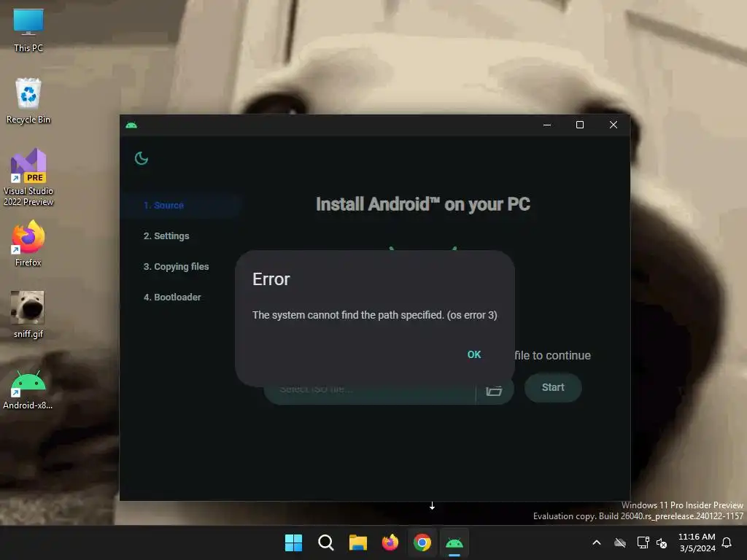The width and height of the screenshot is (747, 560).
Task: Show hidden system tray icons
Action: pos(597,542)
